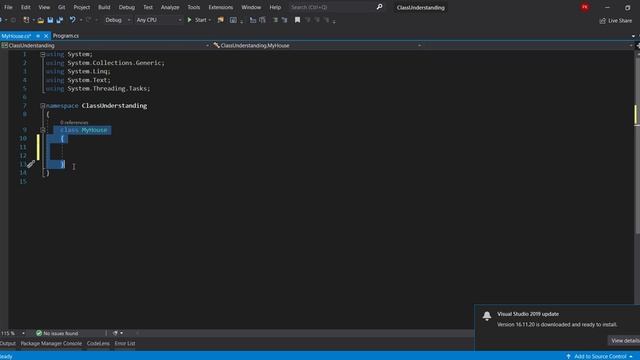The image size is (640, 360).
Task: Open the View menu
Action: (x=44, y=7)
